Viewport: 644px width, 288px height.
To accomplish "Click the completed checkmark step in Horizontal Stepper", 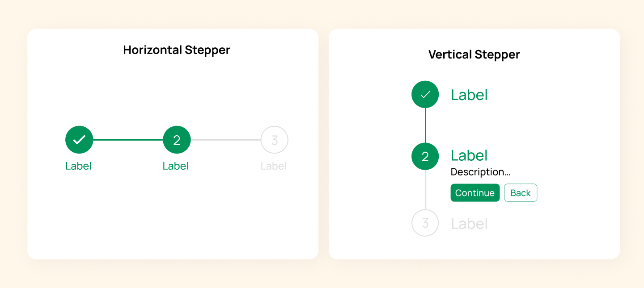I will click(79, 139).
